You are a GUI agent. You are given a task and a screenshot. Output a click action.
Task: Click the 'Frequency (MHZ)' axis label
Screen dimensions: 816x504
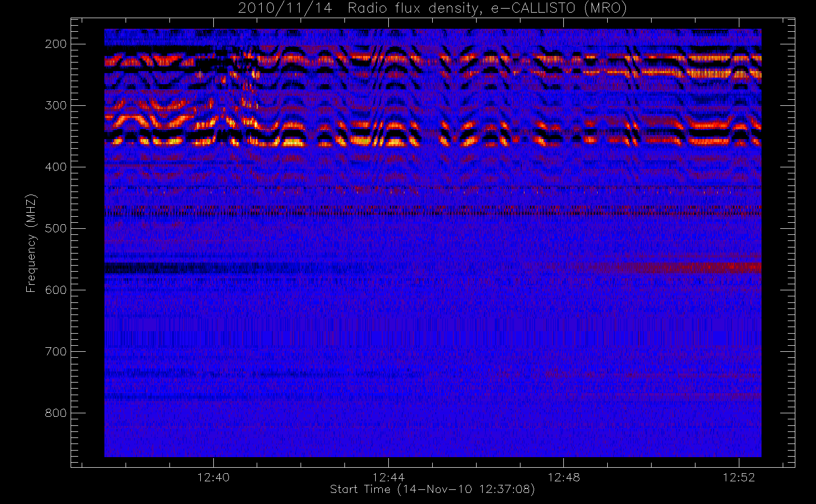(x=31, y=243)
